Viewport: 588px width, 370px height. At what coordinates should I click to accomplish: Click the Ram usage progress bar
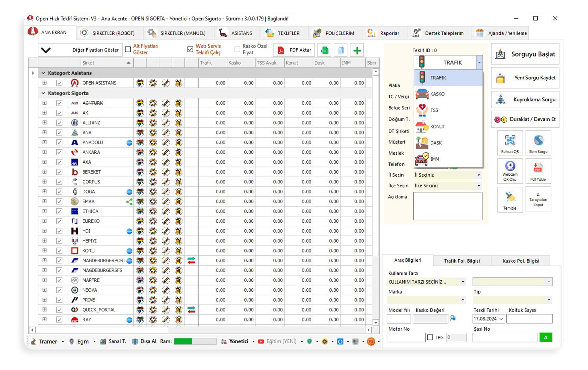click(195, 341)
